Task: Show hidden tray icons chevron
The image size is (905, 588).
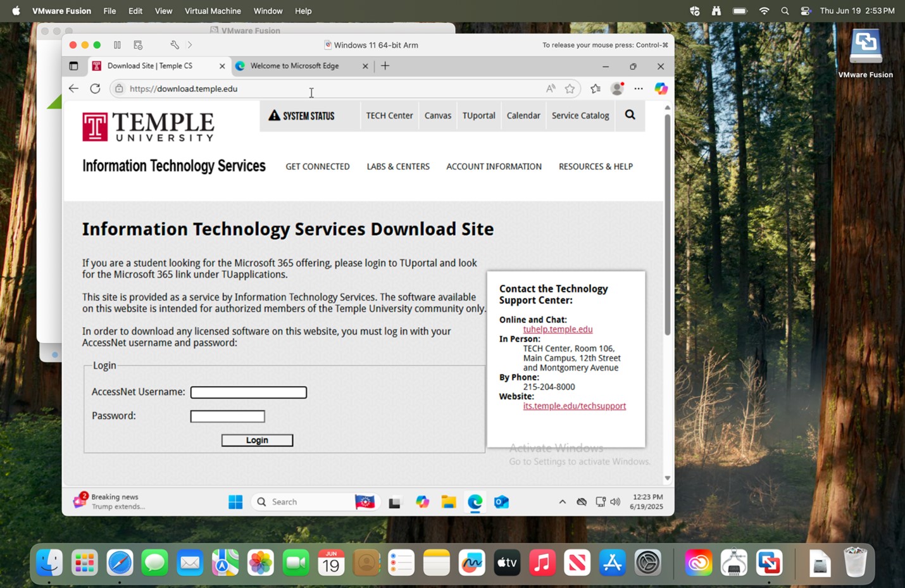Action: click(x=562, y=502)
